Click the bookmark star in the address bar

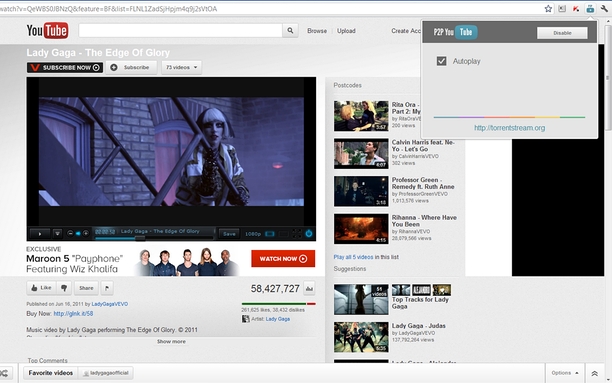(x=548, y=9)
